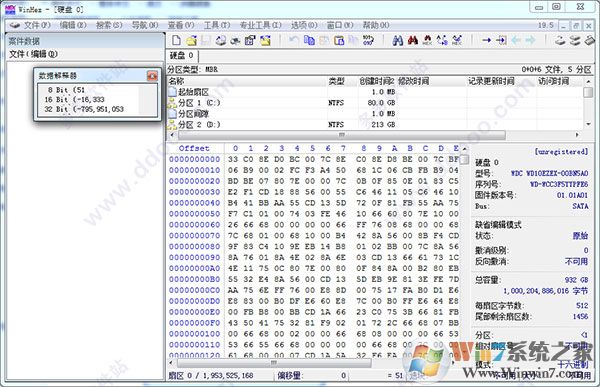Click the Go To Offset arrow icon

click(x=486, y=40)
